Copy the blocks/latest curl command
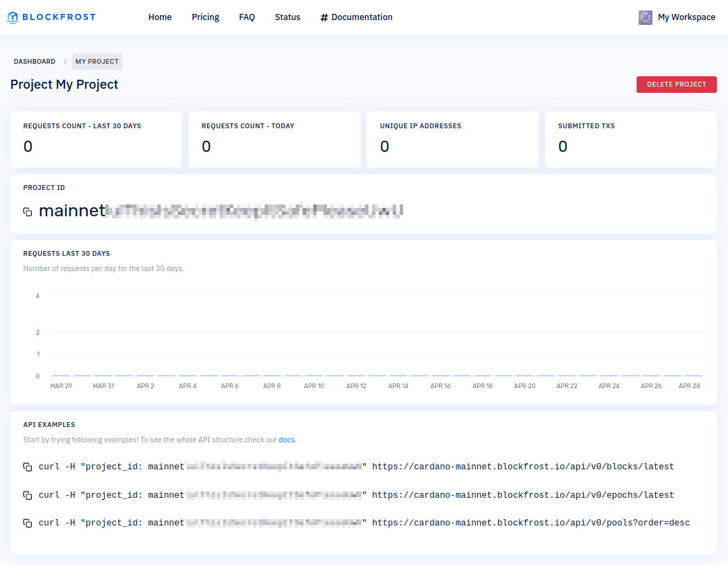The height and width of the screenshot is (565, 728). click(28, 467)
